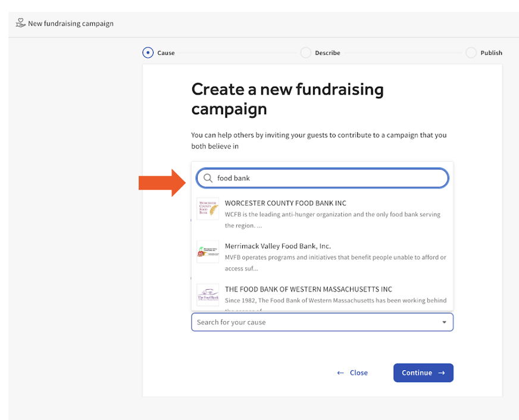Choose Merrimack Valley Food Bank, Inc. option

[277, 246]
